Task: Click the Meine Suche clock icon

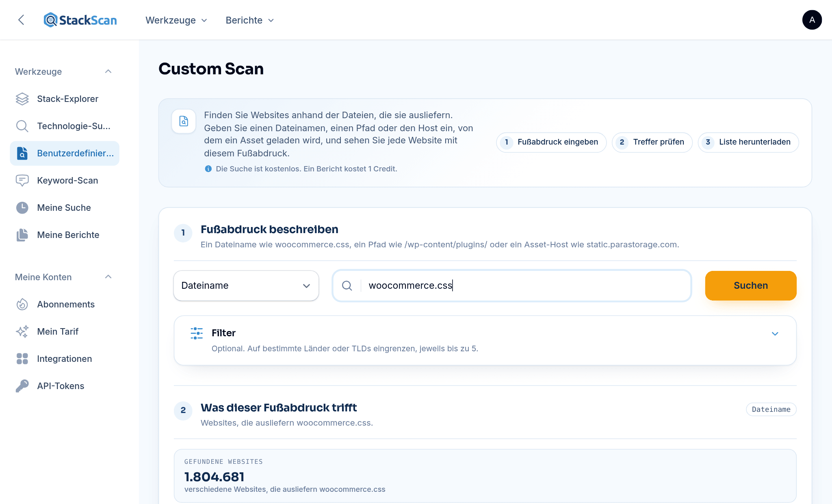Action: tap(22, 208)
